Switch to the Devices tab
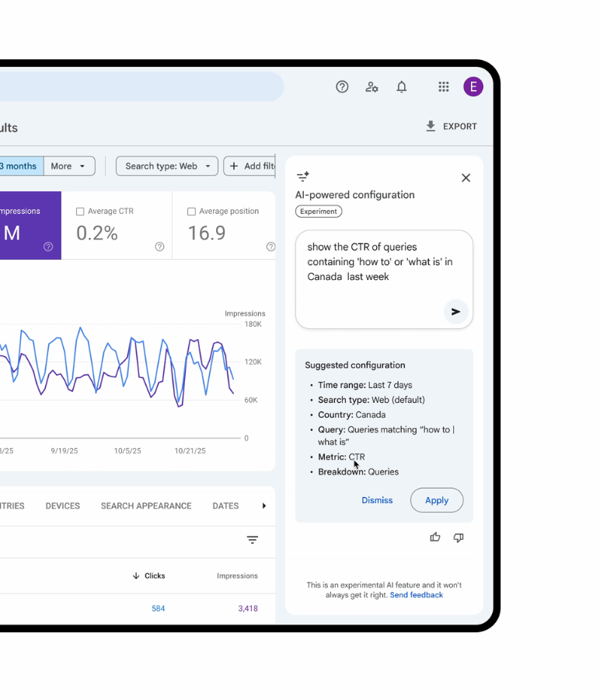 [63, 506]
